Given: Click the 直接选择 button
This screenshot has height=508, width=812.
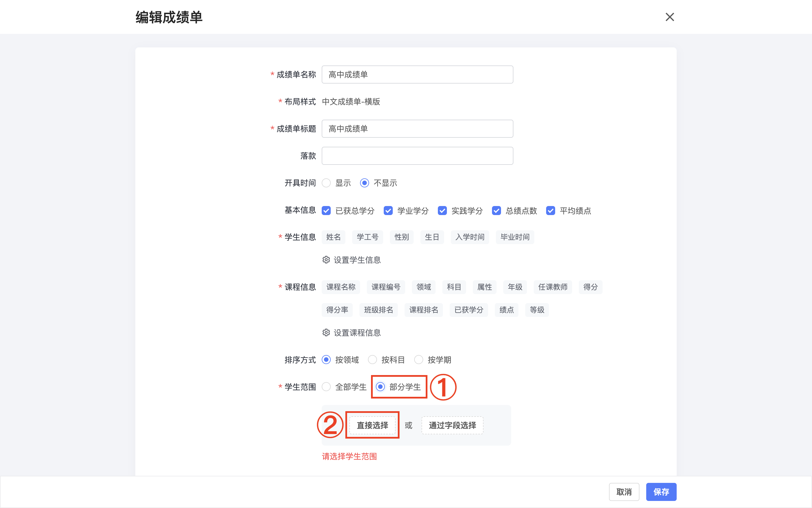Looking at the screenshot, I should pyautogui.click(x=372, y=425).
